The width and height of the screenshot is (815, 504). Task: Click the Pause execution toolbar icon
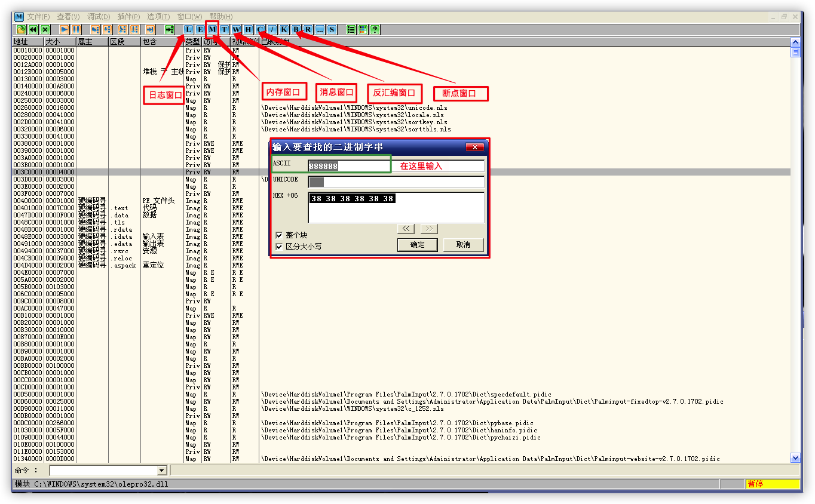tap(76, 29)
